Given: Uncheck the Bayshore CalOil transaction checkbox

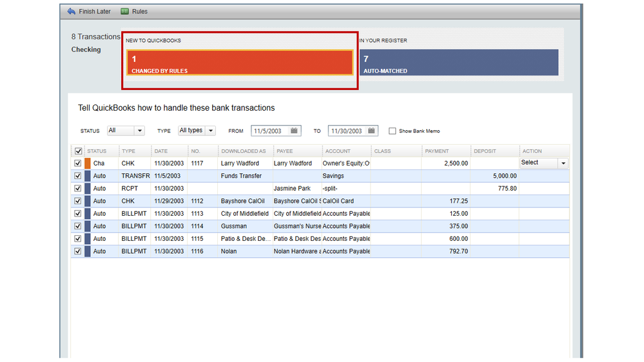Looking at the screenshot, I should 77,201.
